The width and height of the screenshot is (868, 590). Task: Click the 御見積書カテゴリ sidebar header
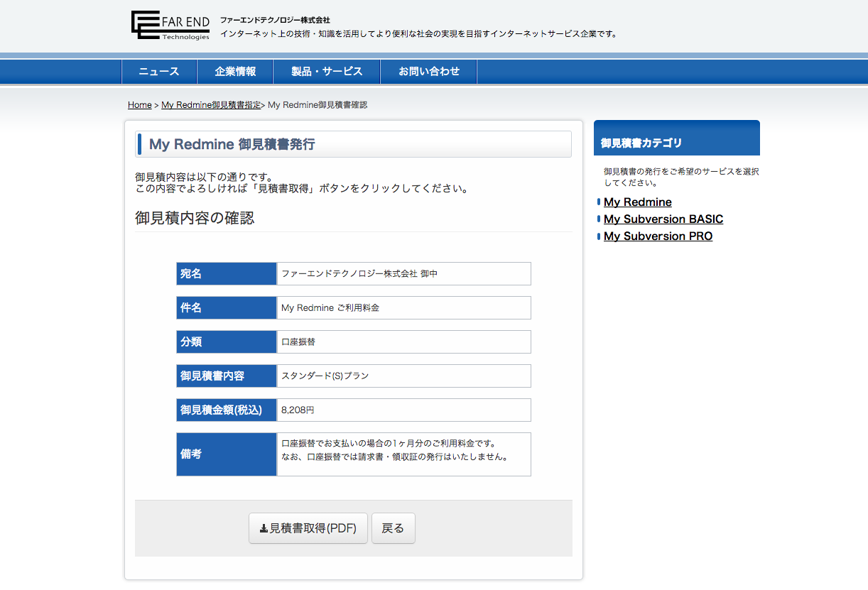(x=677, y=138)
